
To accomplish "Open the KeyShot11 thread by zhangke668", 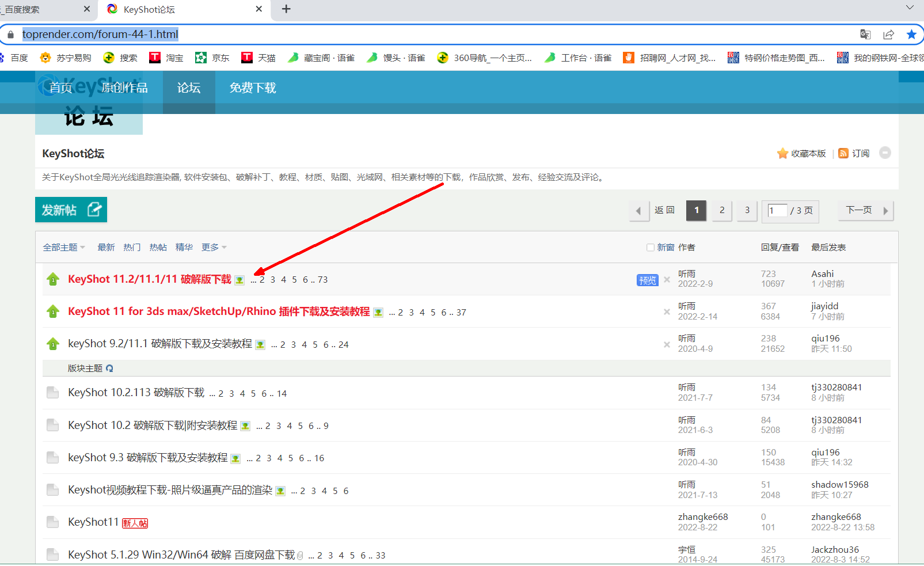I will coord(93,522).
